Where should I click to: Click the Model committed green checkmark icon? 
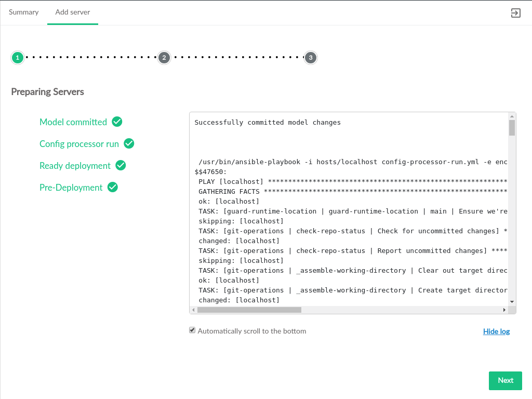[117, 122]
